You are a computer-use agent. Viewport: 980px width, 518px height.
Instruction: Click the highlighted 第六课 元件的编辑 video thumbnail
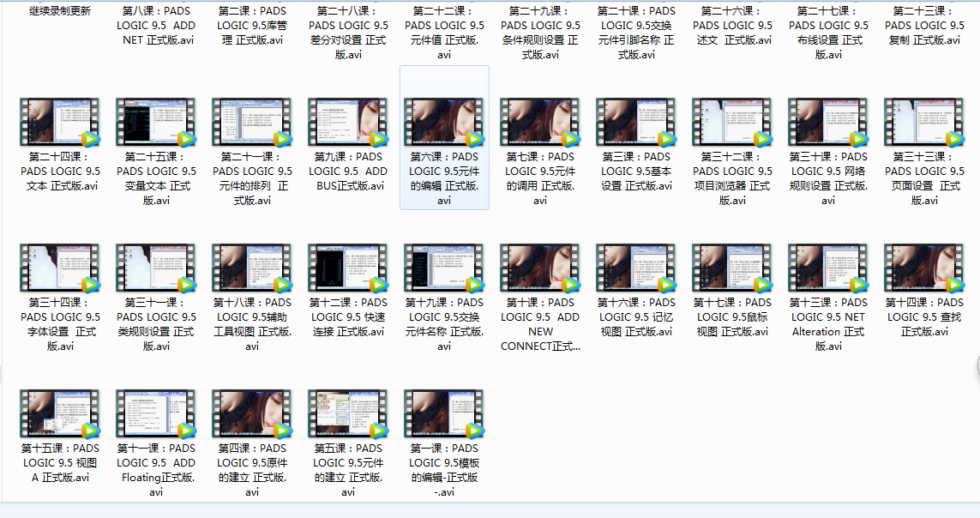[x=444, y=122]
